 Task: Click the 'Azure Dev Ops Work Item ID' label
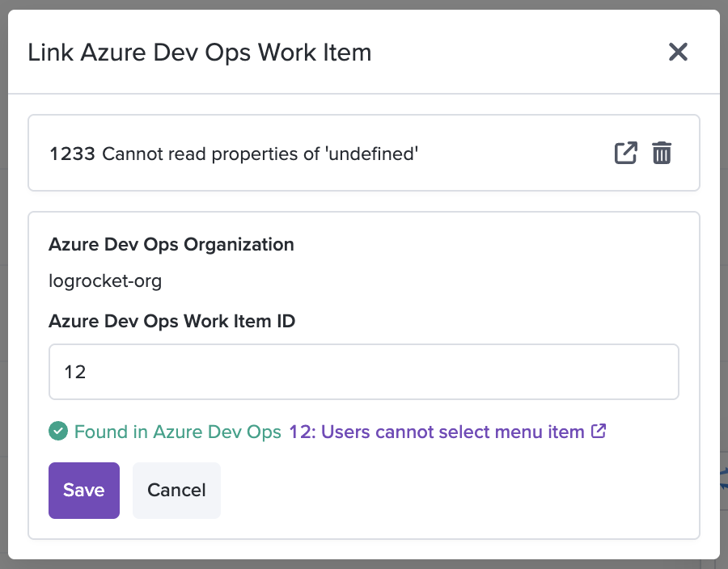pyautogui.click(x=171, y=321)
